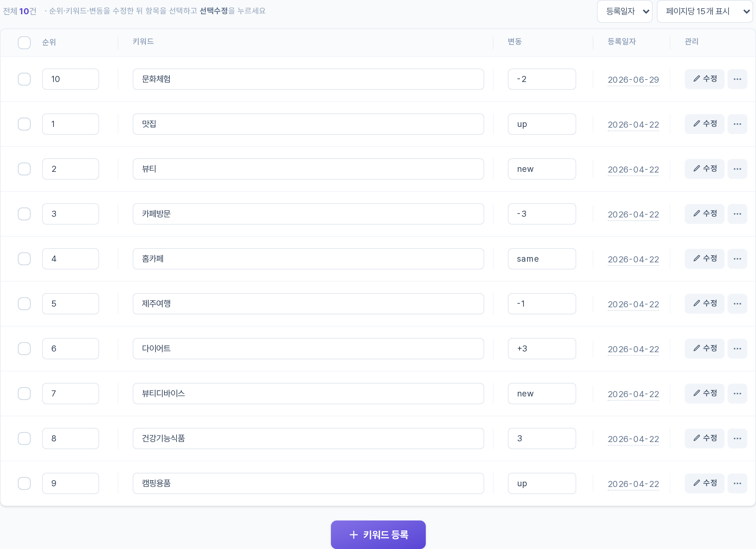Image resolution: width=756 pixels, height=549 pixels.
Task: Open more options for 홈카페 row
Action: click(x=737, y=259)
